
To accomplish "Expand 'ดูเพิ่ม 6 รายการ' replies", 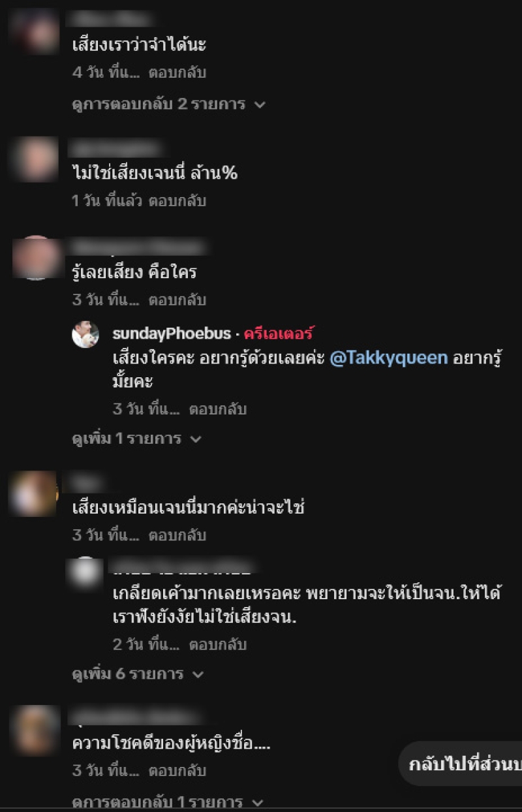I will (x=138, y=674).
